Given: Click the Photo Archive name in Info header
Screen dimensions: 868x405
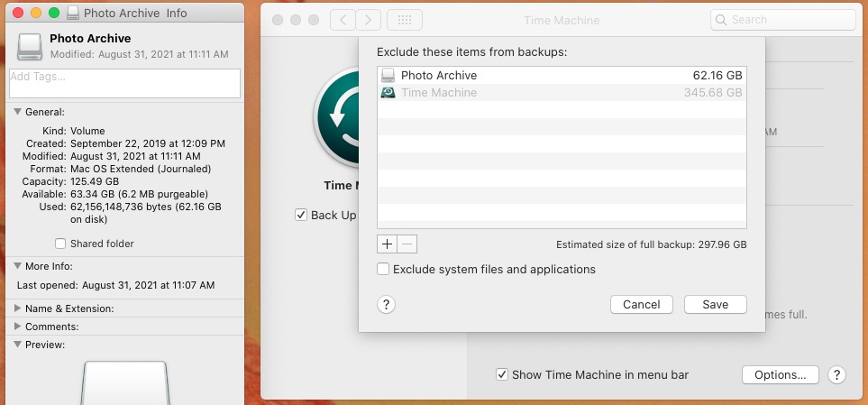Looking at the screenshot, I should click(90, 38).
